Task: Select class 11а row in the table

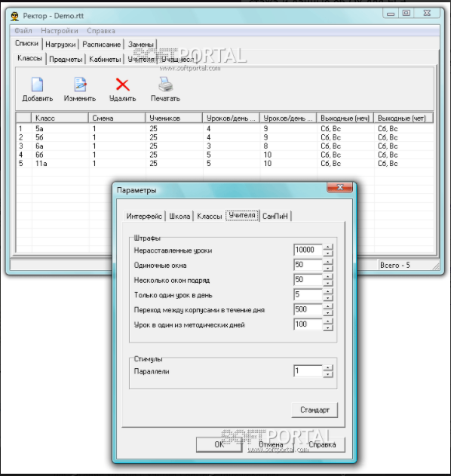Action: pos(225,164)
